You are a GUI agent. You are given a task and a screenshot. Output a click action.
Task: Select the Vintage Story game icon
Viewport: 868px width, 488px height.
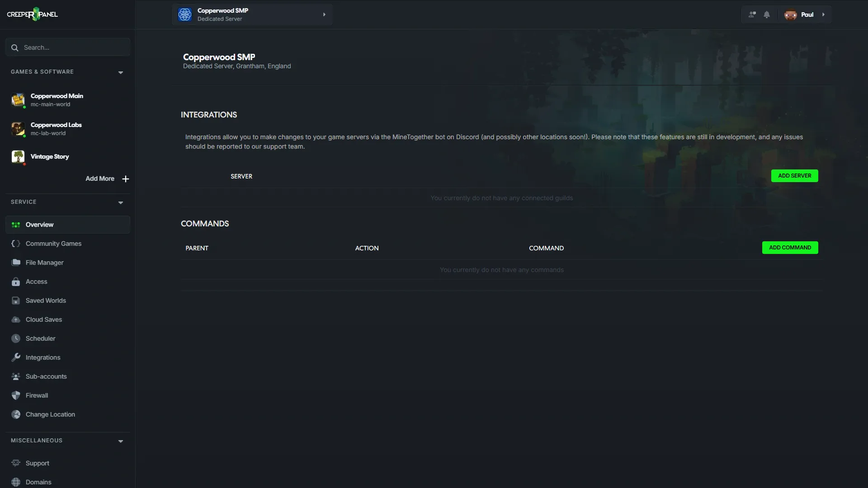18,157
